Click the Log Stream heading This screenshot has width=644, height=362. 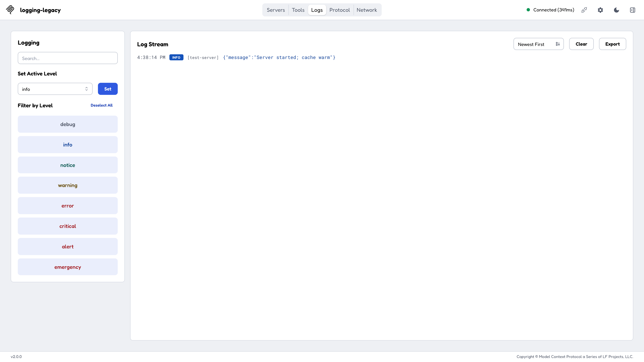pyautogui.click(x=153, y=44)
